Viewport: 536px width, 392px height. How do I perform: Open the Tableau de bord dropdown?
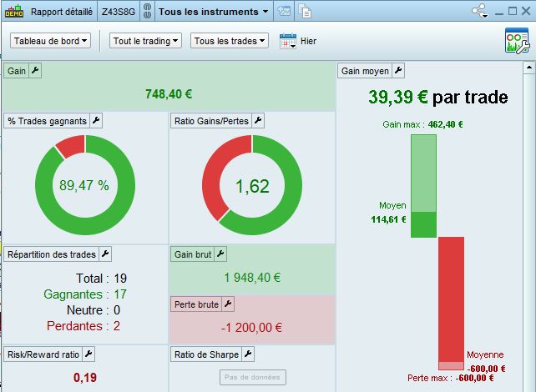[50, 41]
